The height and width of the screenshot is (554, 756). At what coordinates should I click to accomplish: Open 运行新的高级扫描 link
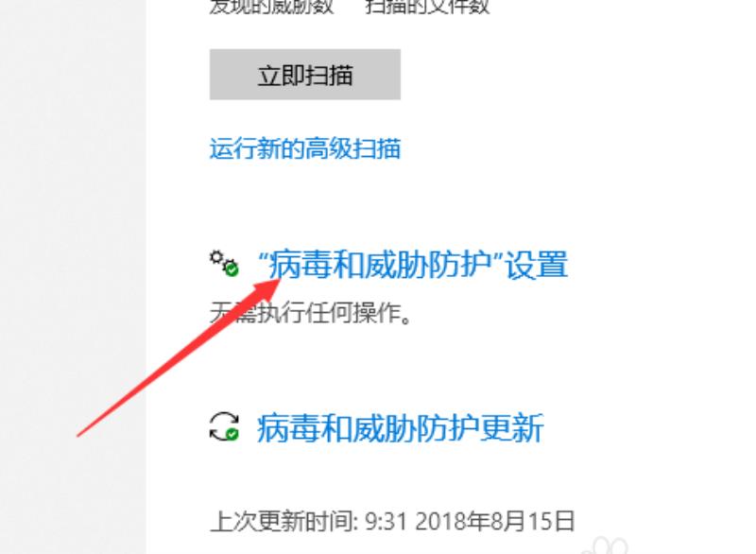pos(304,148)
